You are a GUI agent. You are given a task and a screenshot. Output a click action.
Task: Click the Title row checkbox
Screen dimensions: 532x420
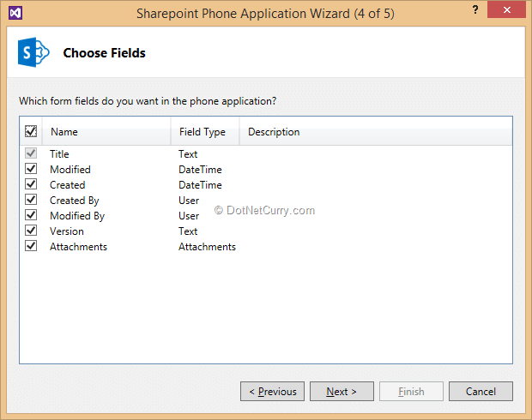(31, 153)
